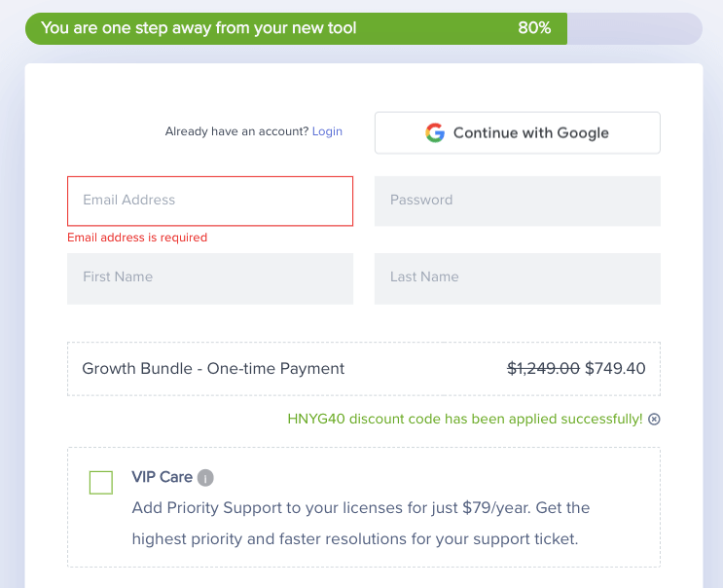Click the VIP Care label text

point(162,478)
